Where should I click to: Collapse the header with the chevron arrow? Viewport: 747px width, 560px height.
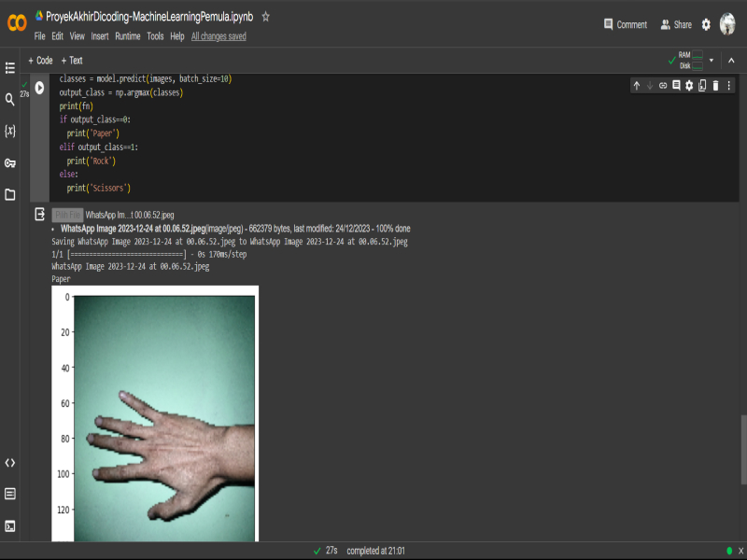tap(729, 60)
